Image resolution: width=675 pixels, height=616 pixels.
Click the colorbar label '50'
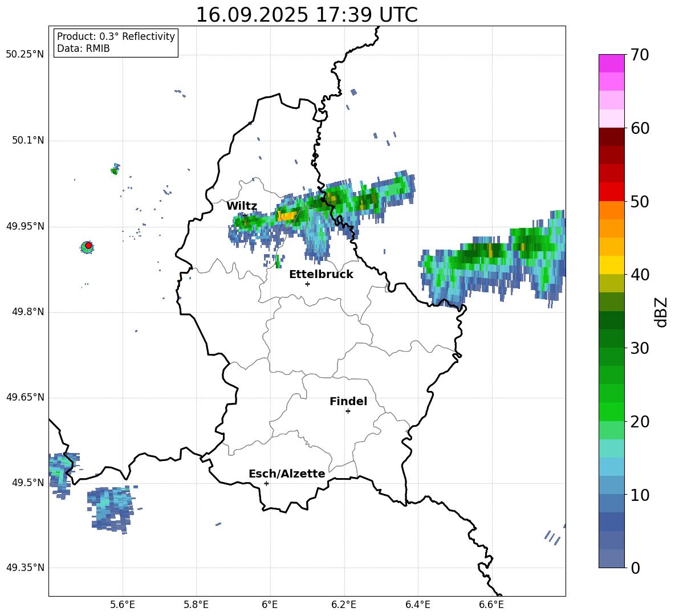click(x=640, y=202)
